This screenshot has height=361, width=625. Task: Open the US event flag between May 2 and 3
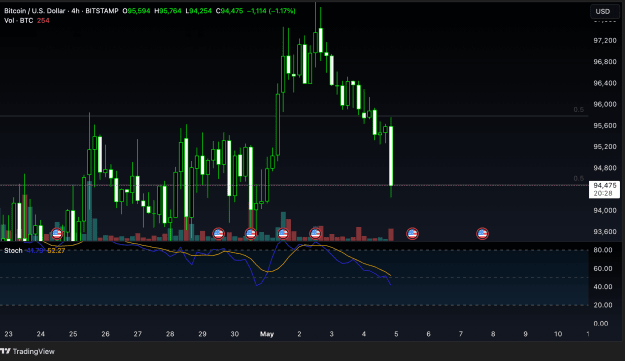(x=315, y=233)
